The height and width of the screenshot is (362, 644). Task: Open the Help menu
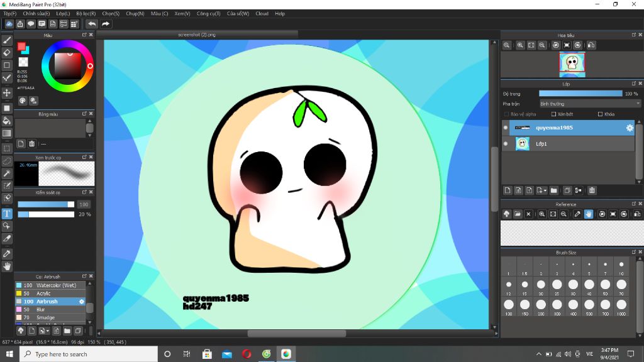tap(280, 14)
